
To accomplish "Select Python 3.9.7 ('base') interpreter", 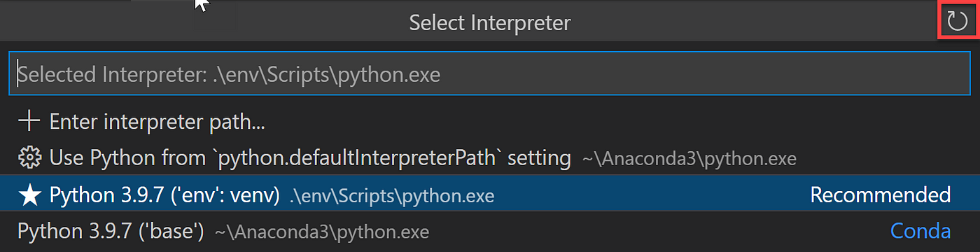I will [x=489, y=231].
